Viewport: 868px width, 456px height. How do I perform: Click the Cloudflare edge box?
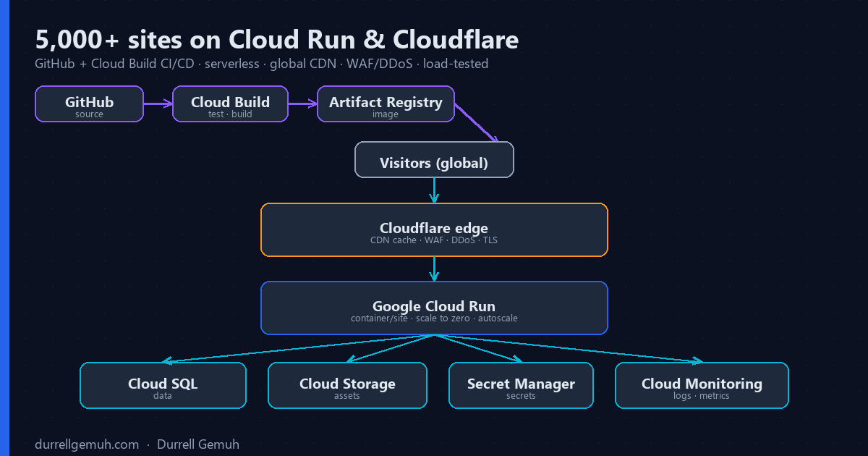click(x=434, y=230)
